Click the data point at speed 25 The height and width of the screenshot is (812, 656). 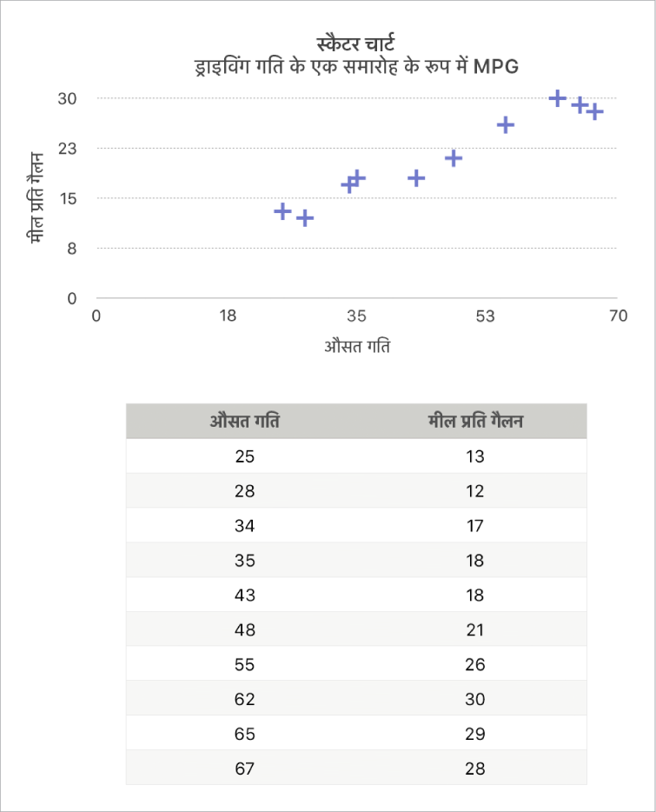[282, 211]
